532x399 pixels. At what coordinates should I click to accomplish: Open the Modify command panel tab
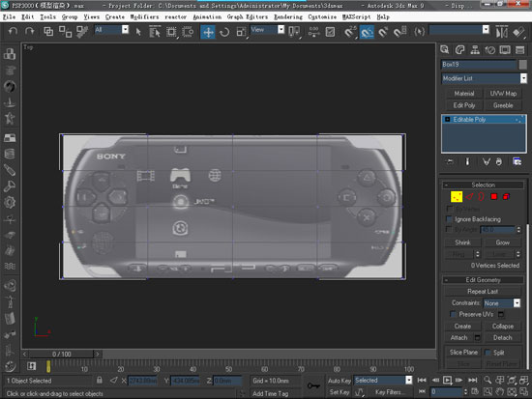[x=459, y=50]
